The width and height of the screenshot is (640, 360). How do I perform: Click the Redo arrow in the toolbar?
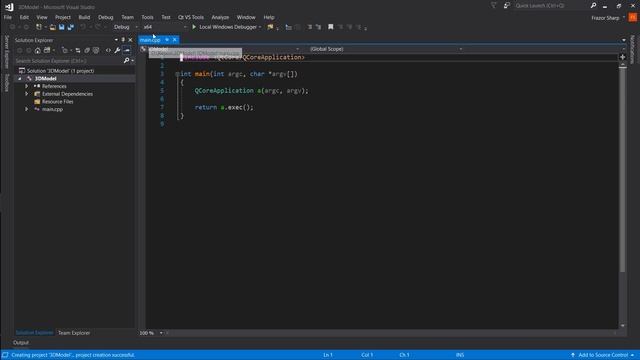click(x=98, y=27)
